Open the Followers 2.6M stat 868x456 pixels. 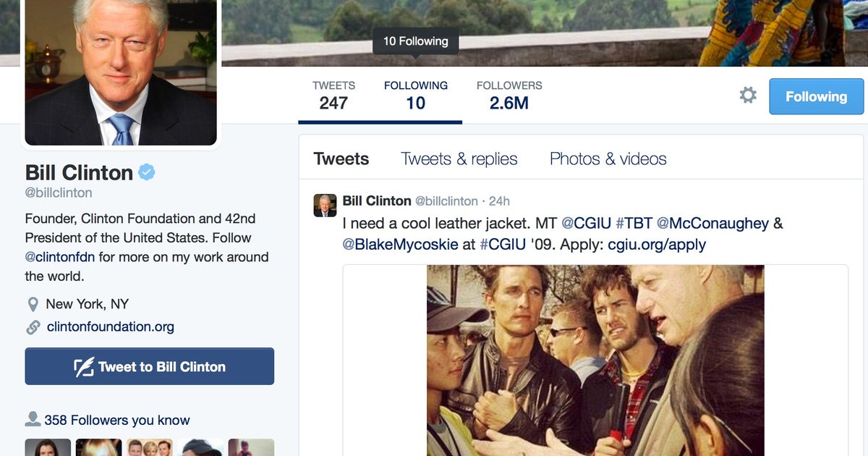(x=509, y=96)
